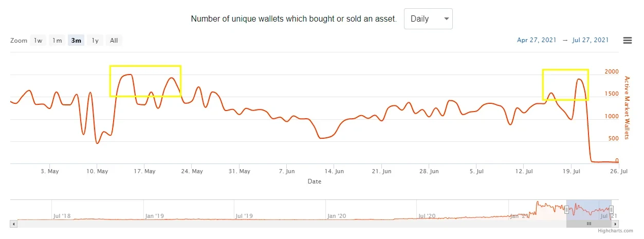Set zoom range to 1y
The width and height of the screenshot is (644, 239).
95,41
